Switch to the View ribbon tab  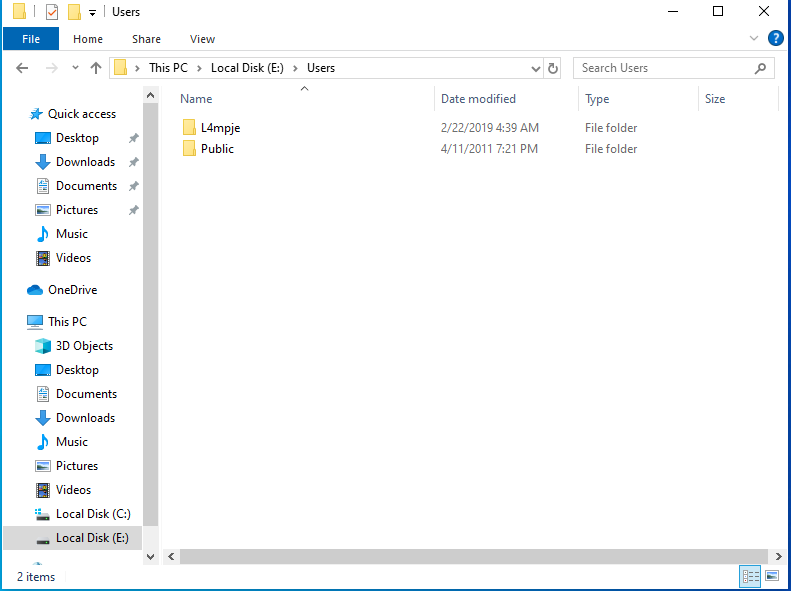[202, 39]
